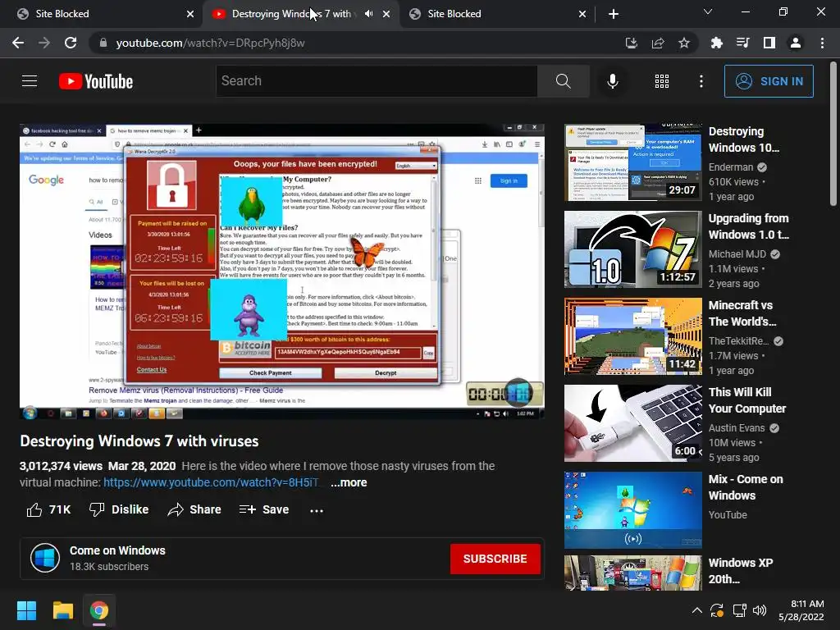840x630 pixels.
Task: Close the first Site Blocked tab
Action: tap(190, 14)
